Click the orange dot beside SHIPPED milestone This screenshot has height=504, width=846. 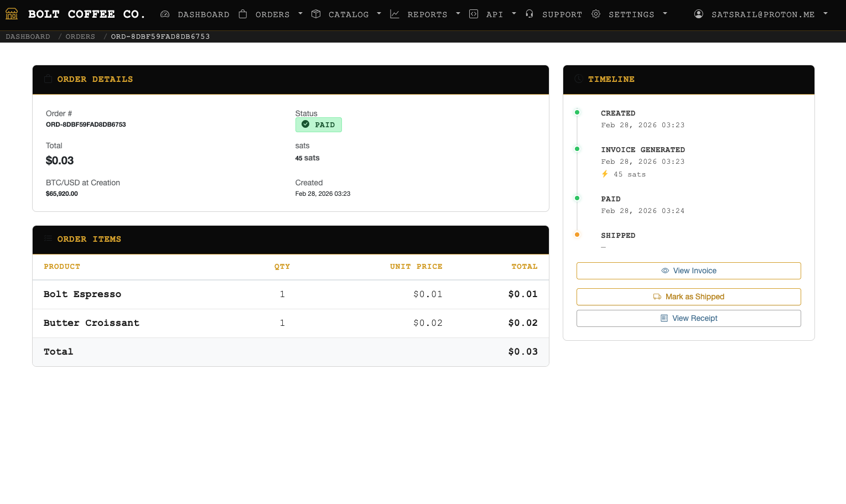tap(577, 234)
